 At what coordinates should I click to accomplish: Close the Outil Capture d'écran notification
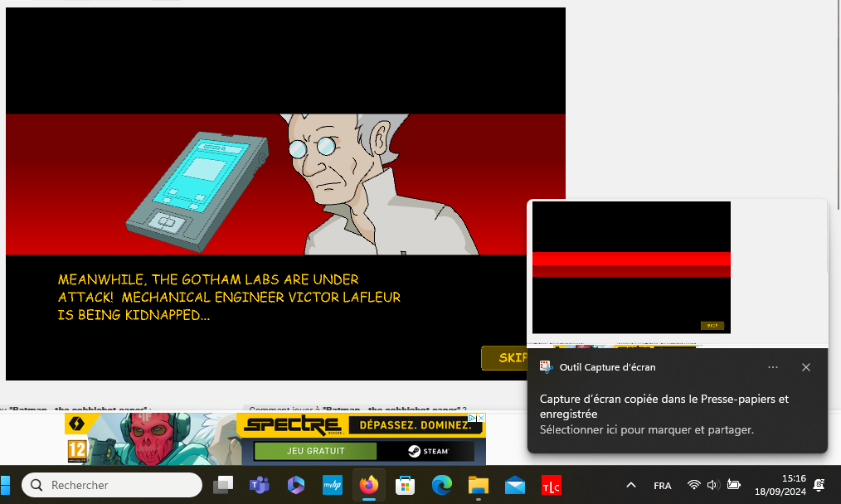(x=805, y=367)
